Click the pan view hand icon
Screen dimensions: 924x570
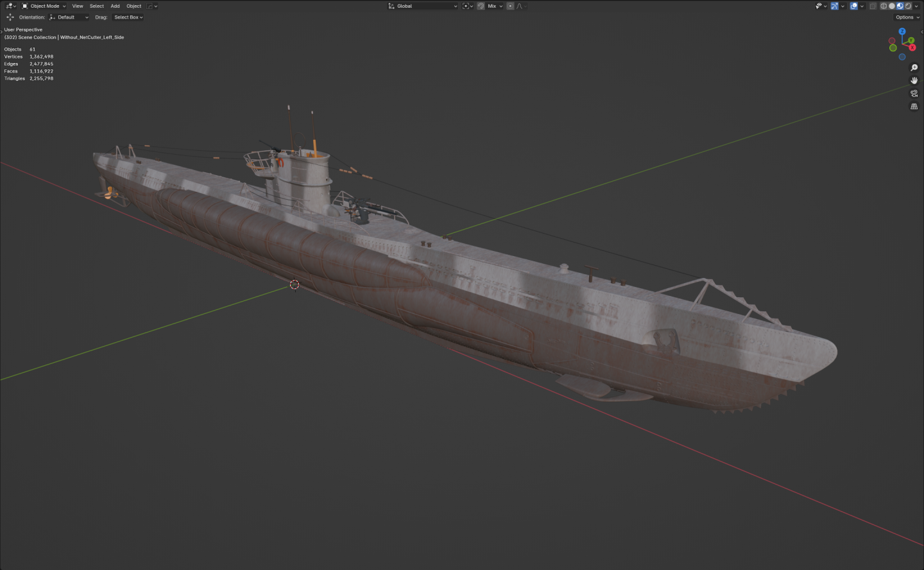point(914,80)
